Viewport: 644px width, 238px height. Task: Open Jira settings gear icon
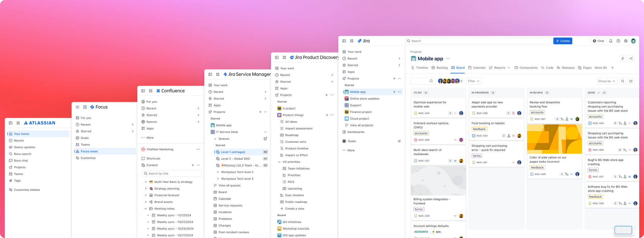coord(626,41)
